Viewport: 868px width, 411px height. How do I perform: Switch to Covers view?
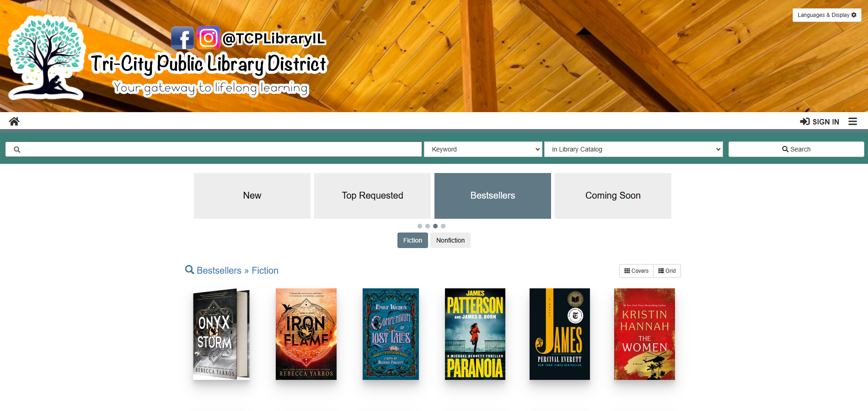tap(636, 271)
